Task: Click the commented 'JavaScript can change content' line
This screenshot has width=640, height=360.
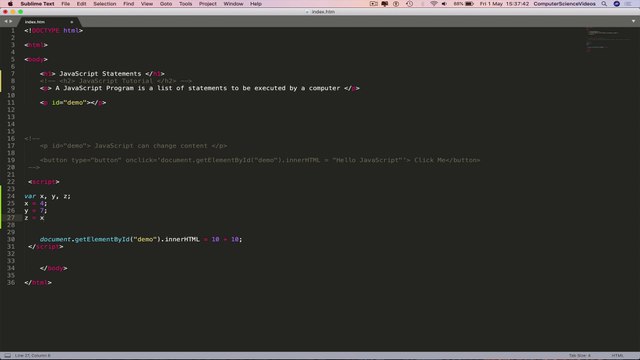Action: pyautogui.click(x=133, y=146)
